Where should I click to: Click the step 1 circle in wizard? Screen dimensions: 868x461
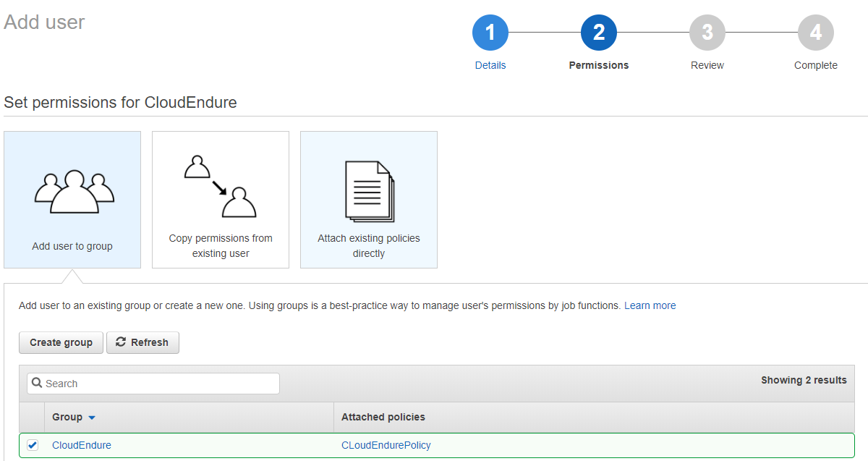click(490, 33)
